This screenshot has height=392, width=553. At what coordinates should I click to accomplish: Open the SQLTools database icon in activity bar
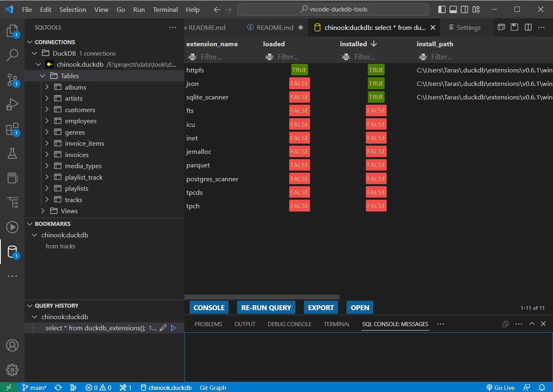pos(12,252)
